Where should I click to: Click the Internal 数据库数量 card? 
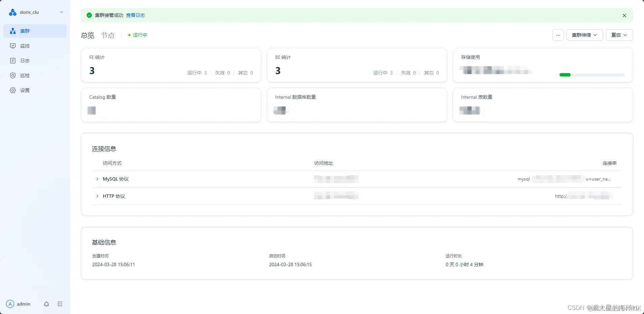point(357,105)
